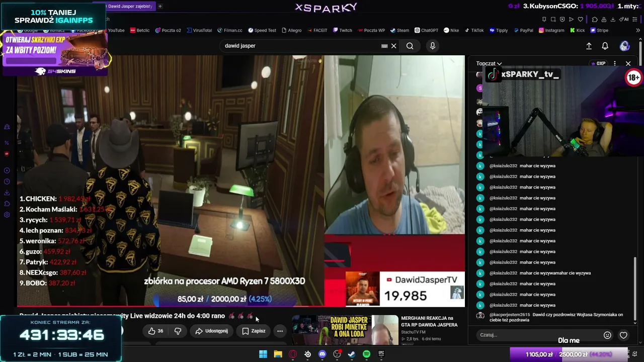This screenshot has width=644, height=362.
Task: Click the YouTube search magnifier button
Action: [410, 46]
